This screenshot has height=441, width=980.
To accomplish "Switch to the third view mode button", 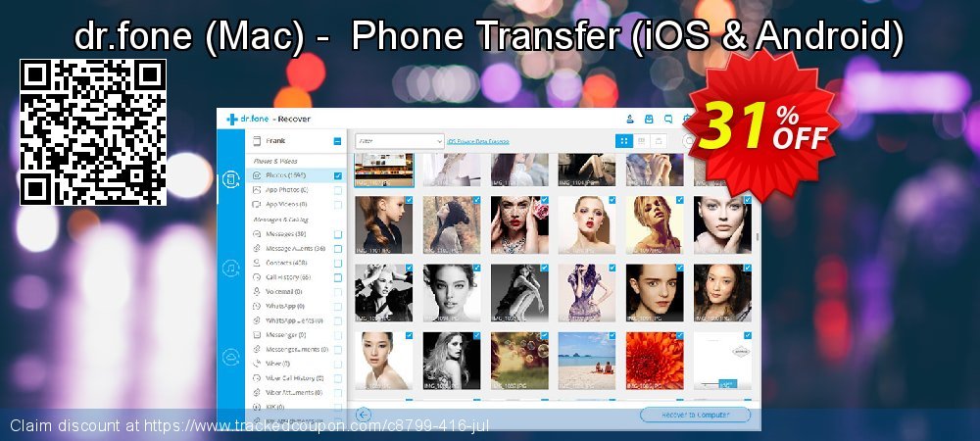I will [657, 141].
